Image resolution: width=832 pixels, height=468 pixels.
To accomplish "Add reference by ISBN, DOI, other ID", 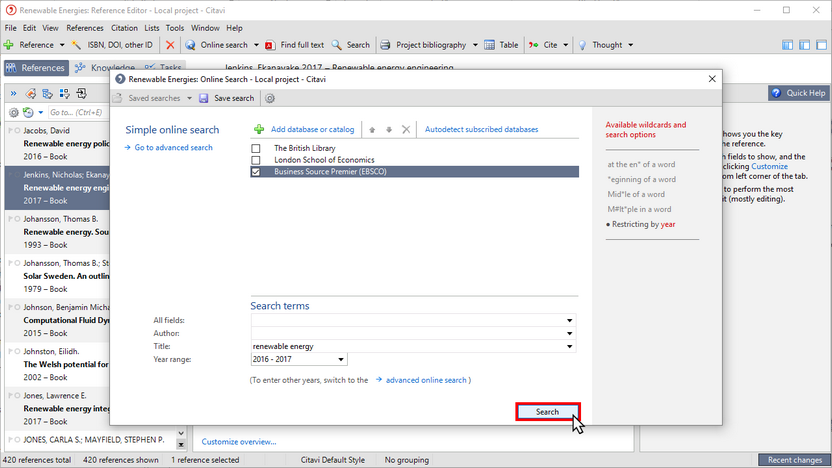I will click(112, 45).
